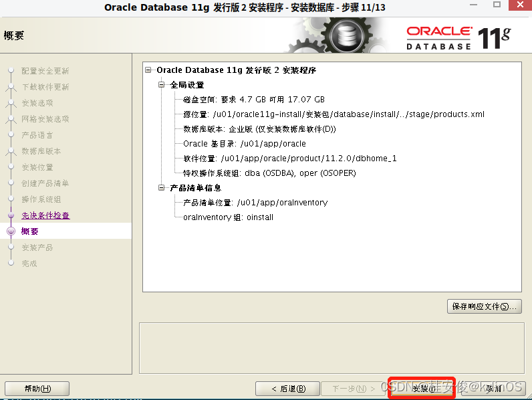Screen dimensions: 532x400
Task: Select the 配置安全更新 step
Action: tap(45, 71)
